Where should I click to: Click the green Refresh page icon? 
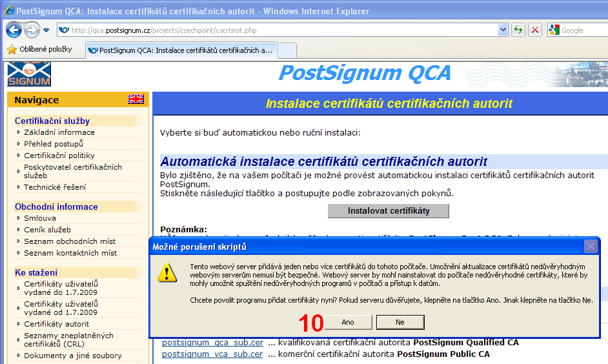(518, 30)
